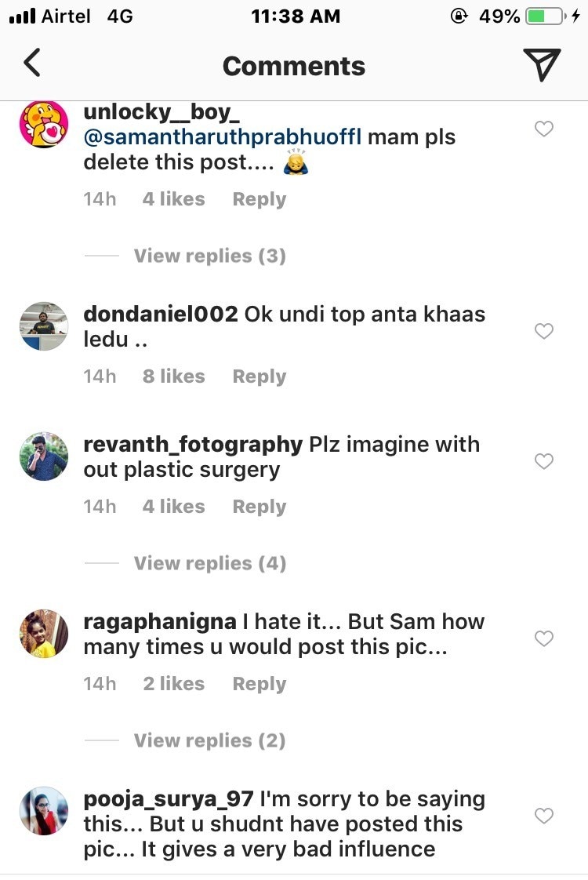This screenshot has width=588, height=880.
Task: Tap the back arrow icon
Action: point(32,63)
